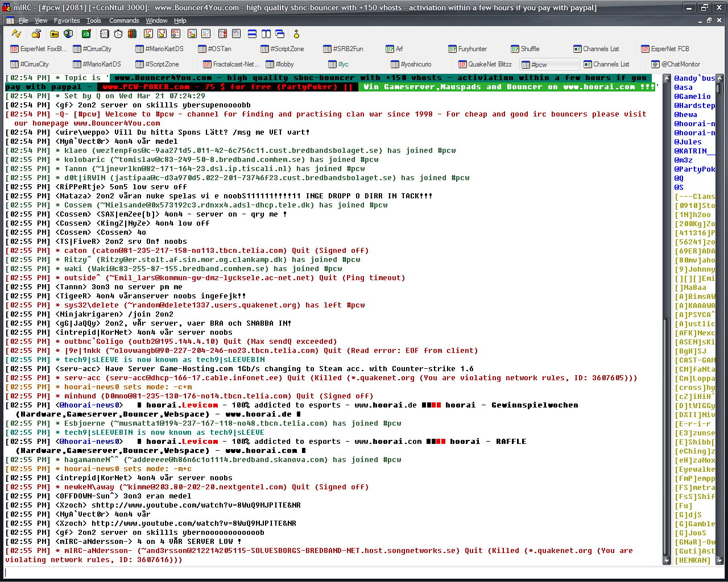Open the Scripts Editor /a icon
728x582 pixels.
(86, 34)
